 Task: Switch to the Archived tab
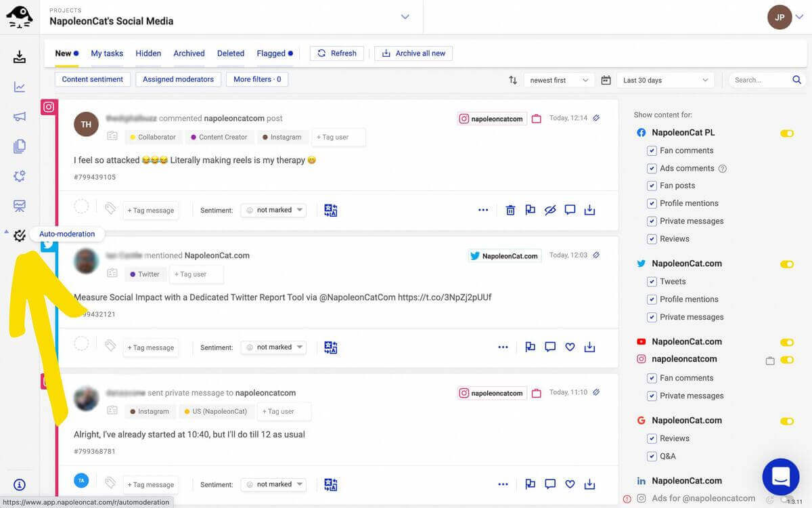pos(189,54)
